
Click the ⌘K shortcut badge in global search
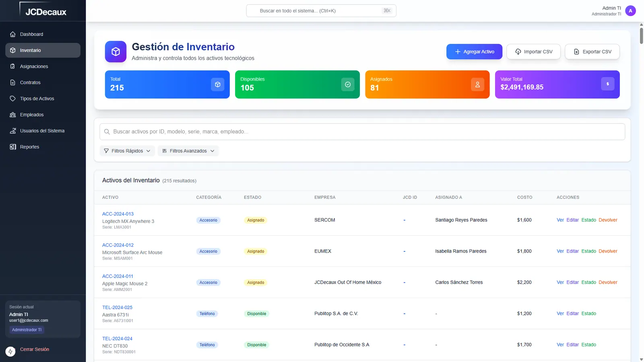pyautogui.click(x=387, y=11)
